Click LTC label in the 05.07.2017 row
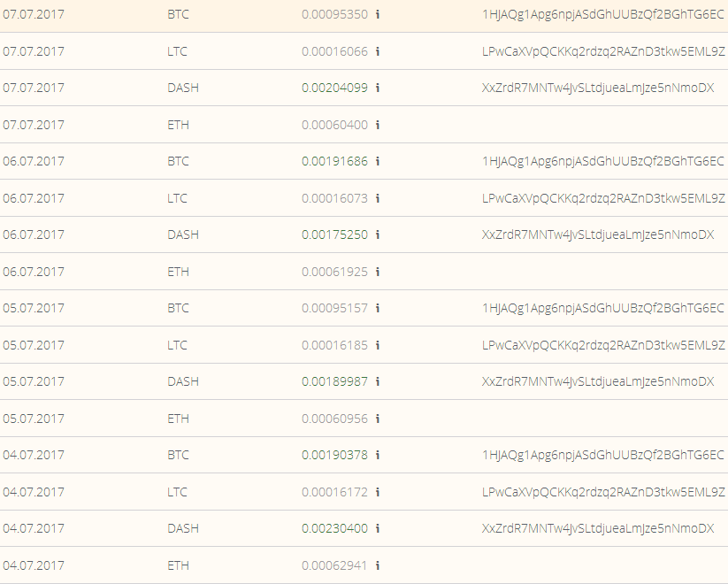Viewport: 728px width, 584px height. point(178,345)
